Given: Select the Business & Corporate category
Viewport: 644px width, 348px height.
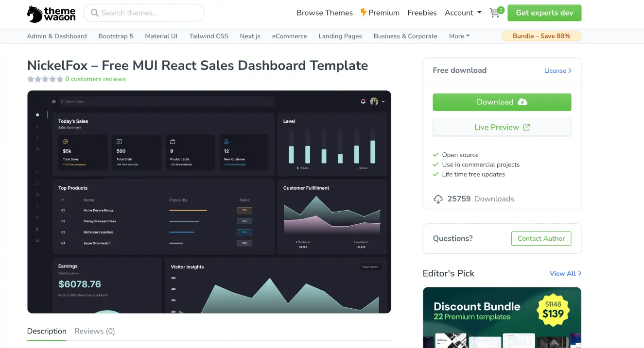Looking at the screenshot, I should pos(405,36).
